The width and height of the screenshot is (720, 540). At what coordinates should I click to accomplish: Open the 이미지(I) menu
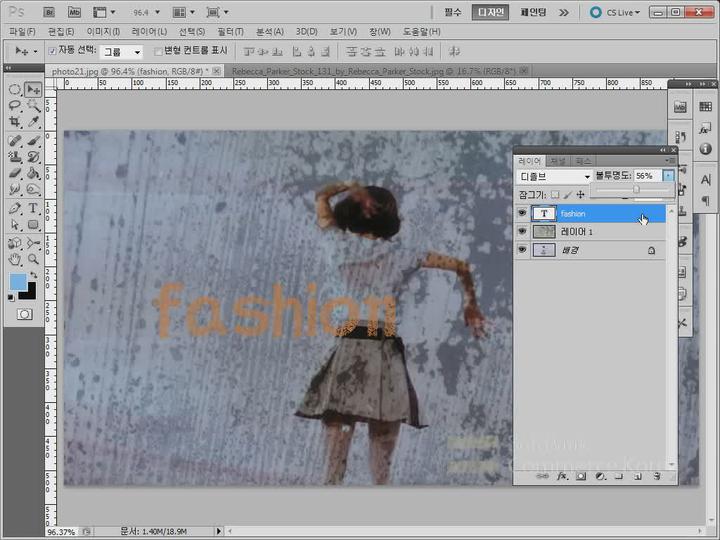click(x=103, y=32)
